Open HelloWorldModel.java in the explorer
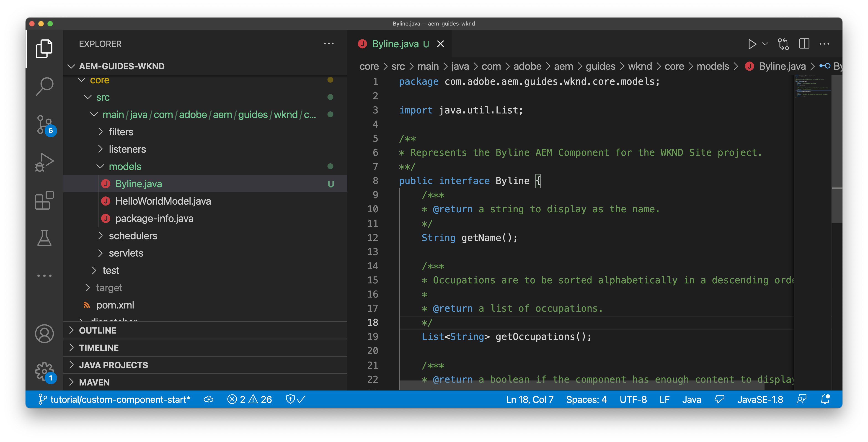 pyautogui.click(x=163, y=201)
